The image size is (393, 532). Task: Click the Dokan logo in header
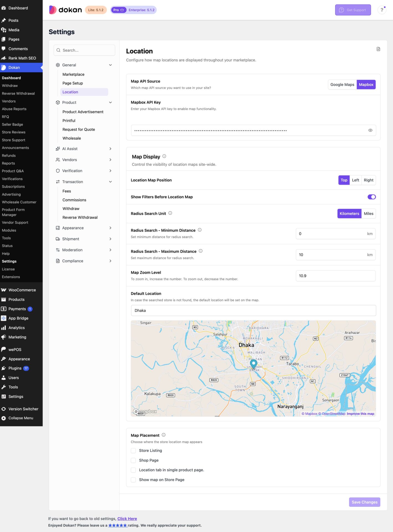click(x=65, y=10)
